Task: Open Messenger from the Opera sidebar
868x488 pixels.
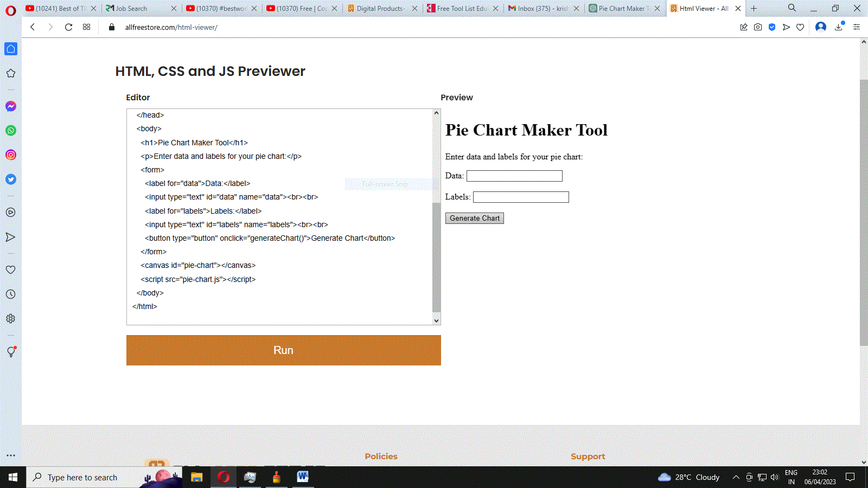Action: tap(10, 106)
